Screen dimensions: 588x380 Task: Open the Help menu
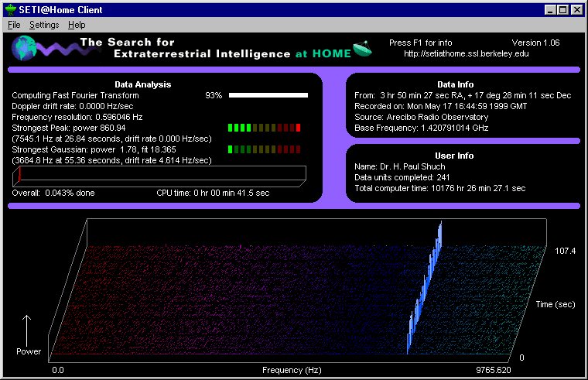[x=77, y=25]
